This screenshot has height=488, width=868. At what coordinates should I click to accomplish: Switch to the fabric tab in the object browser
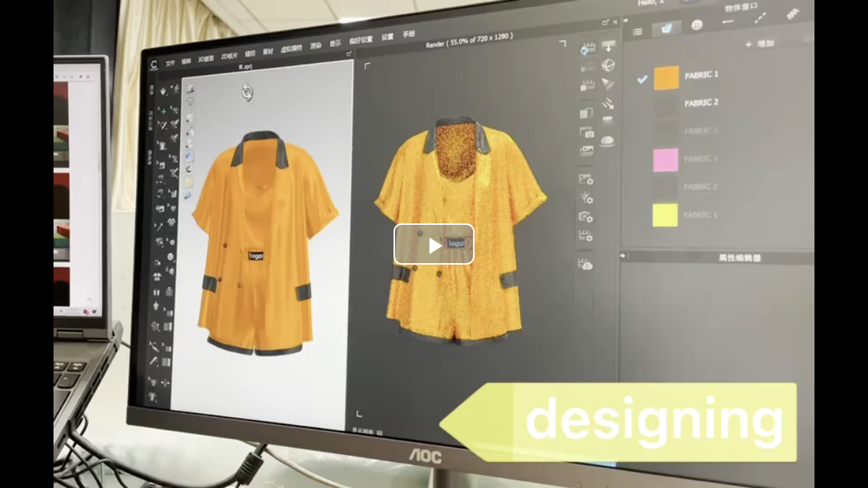666,28
